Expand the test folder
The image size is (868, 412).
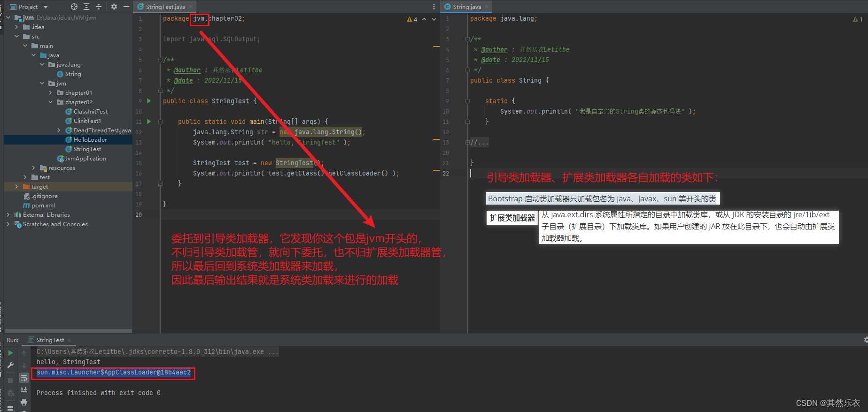pyautogui.click(x=25, y=177)
